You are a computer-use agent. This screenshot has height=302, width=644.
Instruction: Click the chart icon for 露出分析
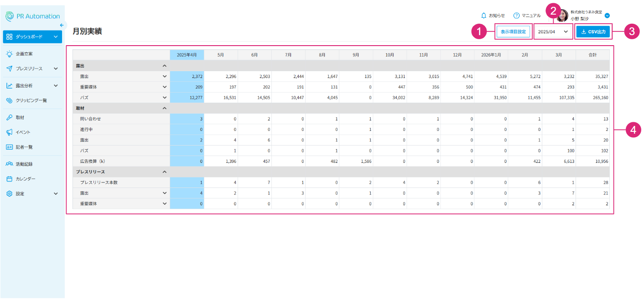point(9,85)
